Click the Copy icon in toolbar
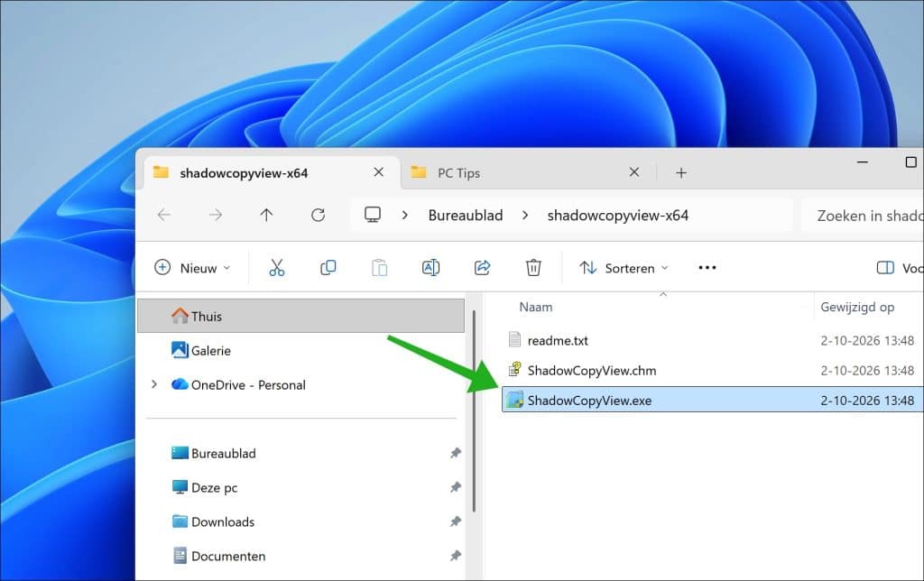This screenshot has height=581, width=924. 328,268
